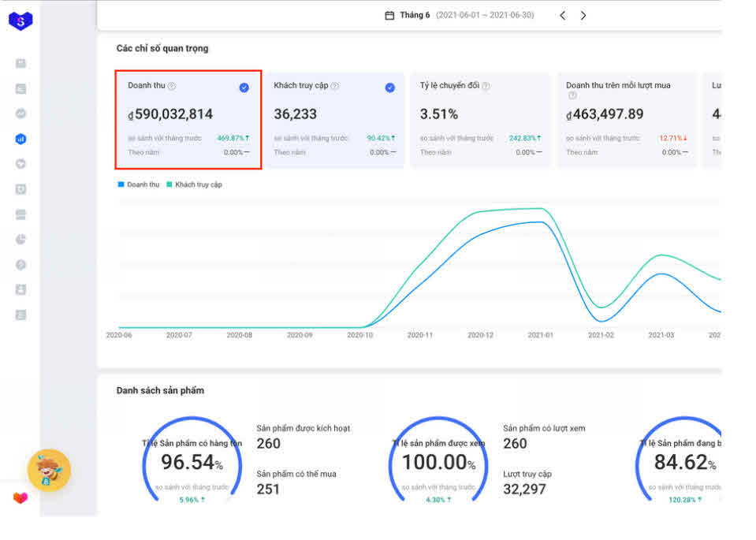Screen dimensions: 756x540
Task: Click the help icon next to Doanh thu
Action: [x=172, y=86]
